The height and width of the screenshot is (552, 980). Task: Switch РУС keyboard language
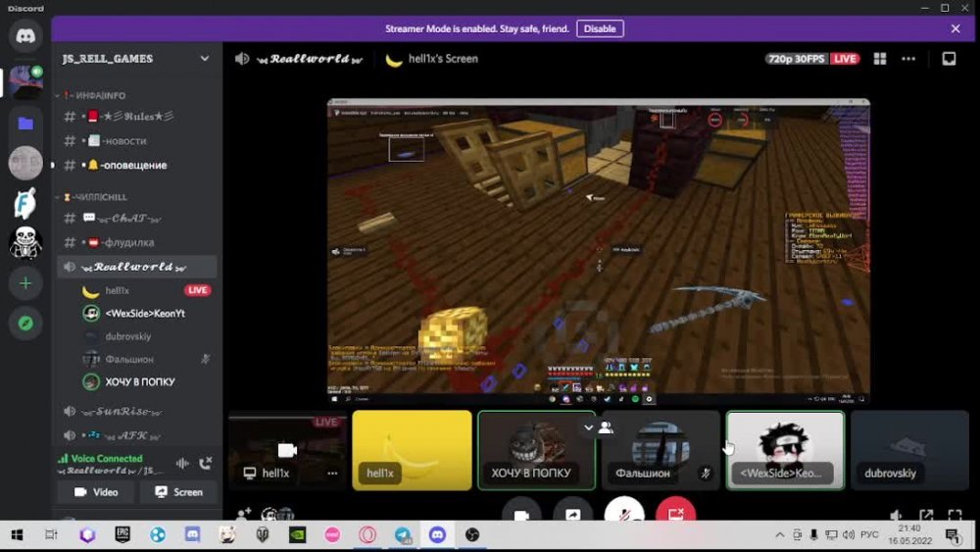869,535
